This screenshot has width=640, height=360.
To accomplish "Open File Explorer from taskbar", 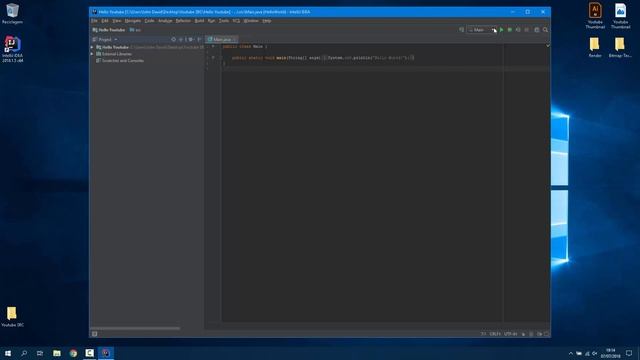I will tap(57, 353).
